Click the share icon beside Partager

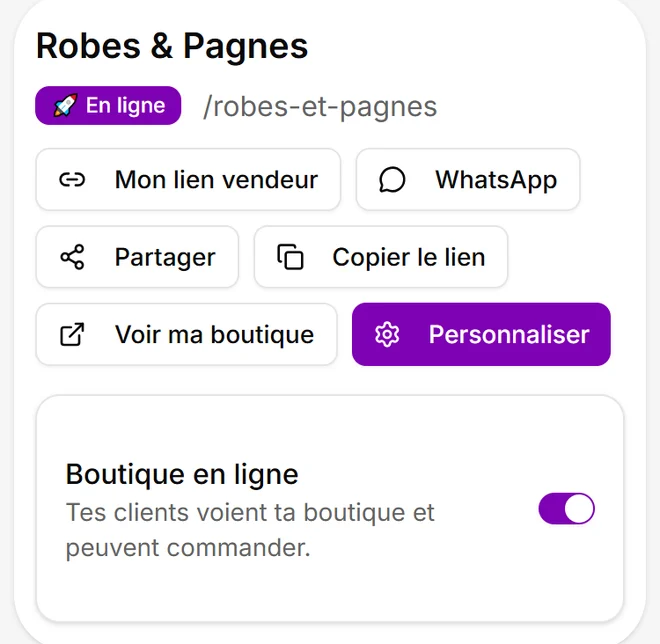coord(72,257)
